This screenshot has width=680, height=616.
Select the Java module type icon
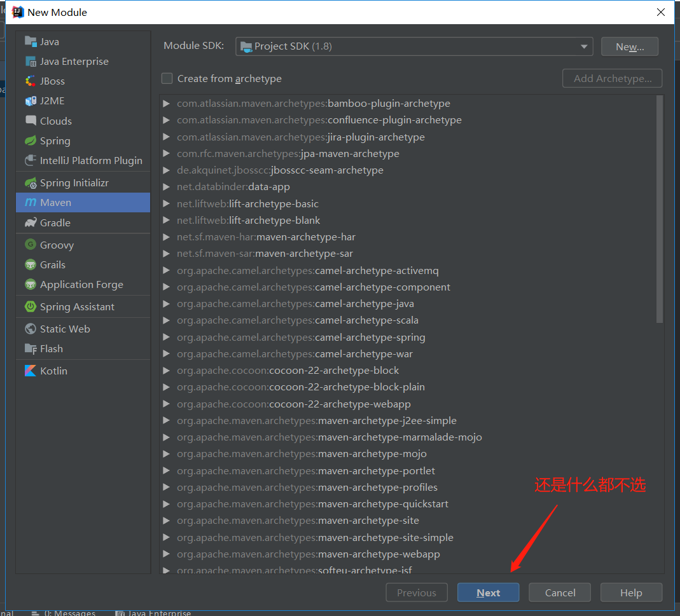tap(31, 41)
